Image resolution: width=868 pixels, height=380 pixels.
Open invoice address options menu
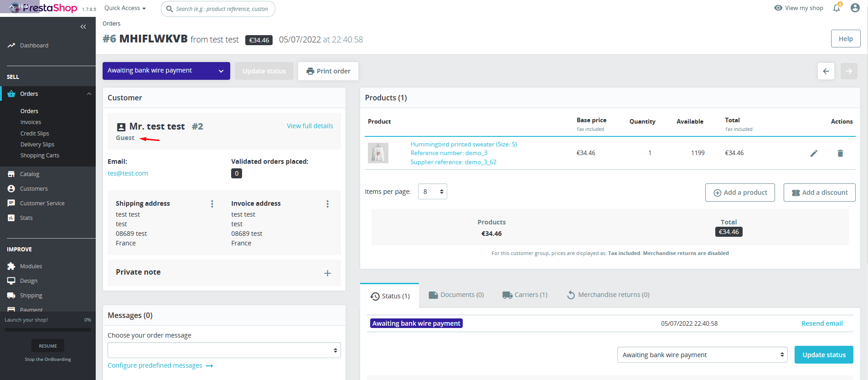[x=327, y=204]
